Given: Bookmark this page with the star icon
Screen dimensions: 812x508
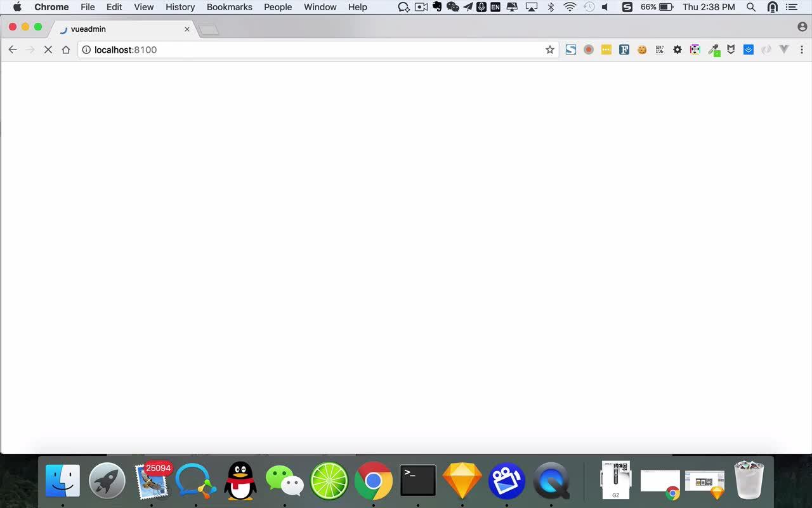Looking at the screenshot, I should [x=550, y=50].
